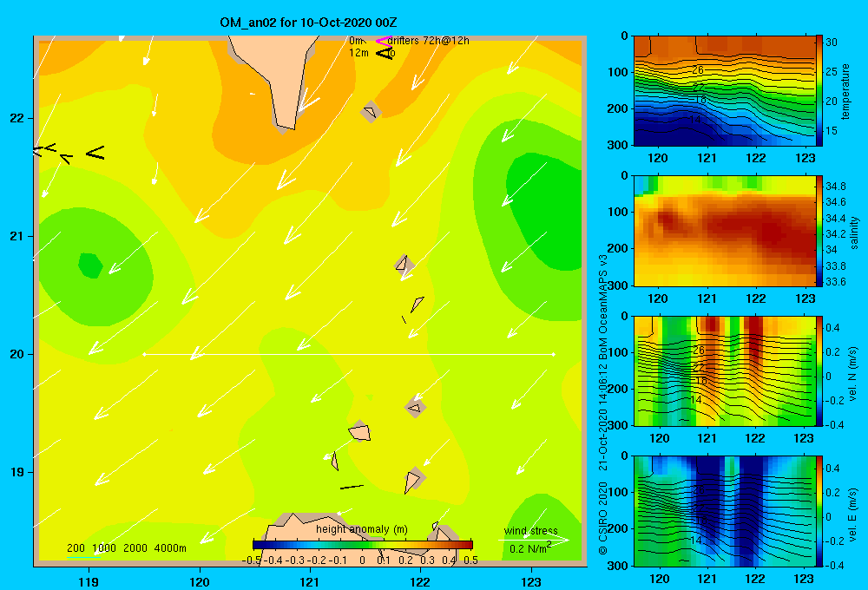Click latitude label 19 on main map
This screenshot has width=868, height=590.
coord(17,472)
